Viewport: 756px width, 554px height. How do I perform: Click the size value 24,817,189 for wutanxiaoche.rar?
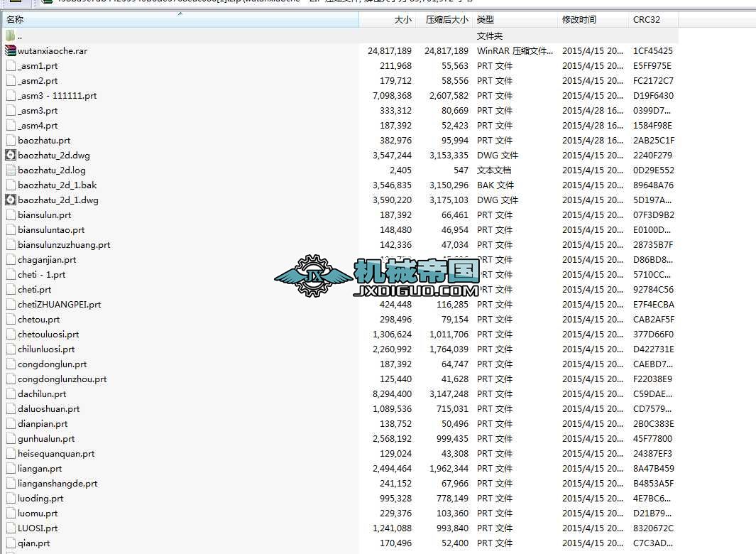(390, 50)
